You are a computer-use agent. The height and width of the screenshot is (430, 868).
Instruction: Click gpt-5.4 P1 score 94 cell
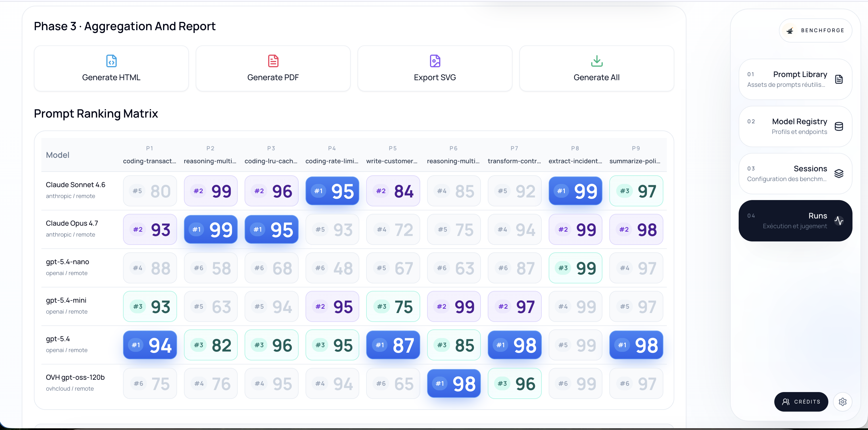click(150, 345)
